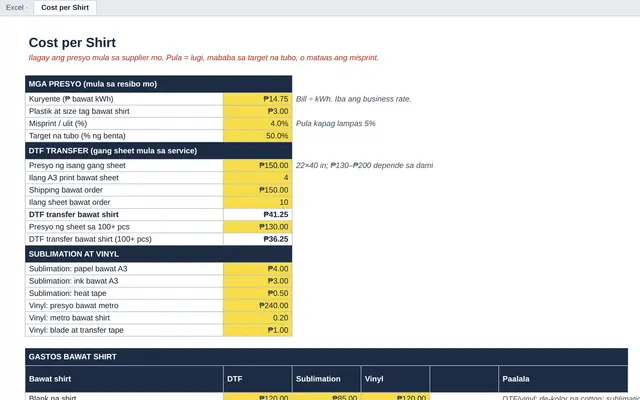Select the Target na tubo 50.0% cell
Viewport: 640px width, 400px height.
coord(258,136)
